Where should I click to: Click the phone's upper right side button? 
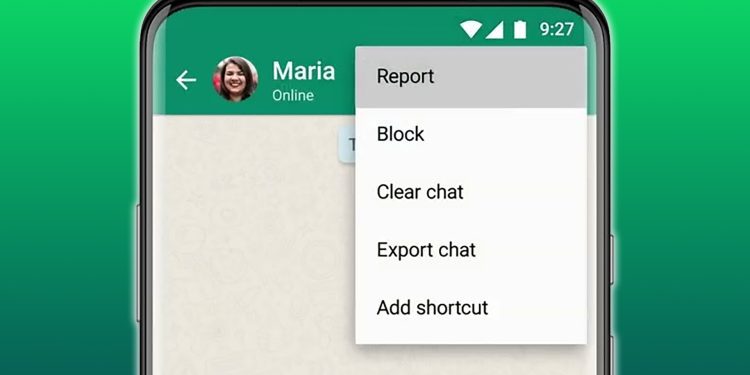coord(612,260)
